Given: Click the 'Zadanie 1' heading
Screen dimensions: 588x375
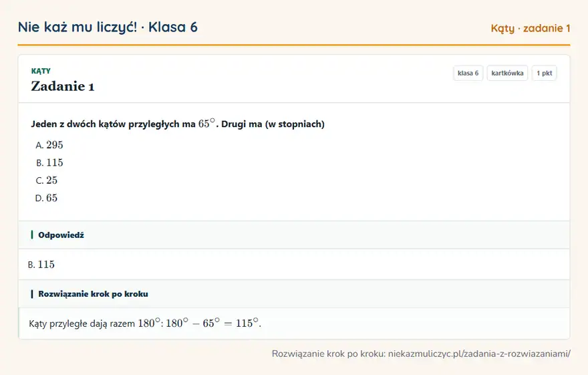Looking at the screenshot, I should click(x=63, y=86).
